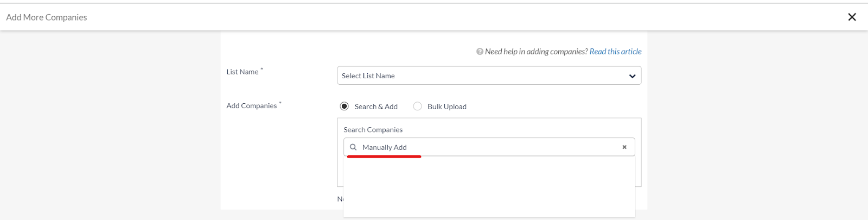Close the Add More Companies dialog

click(852, 17)
